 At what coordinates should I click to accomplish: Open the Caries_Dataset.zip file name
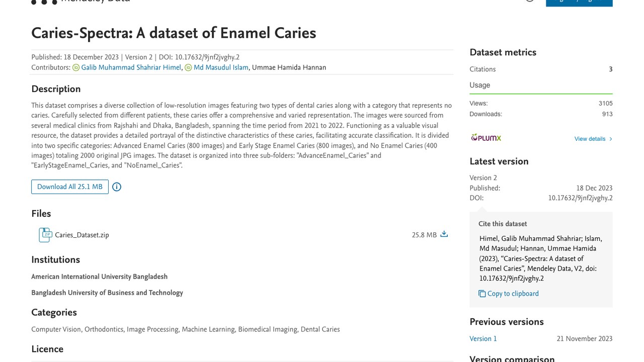pos(82,235)
